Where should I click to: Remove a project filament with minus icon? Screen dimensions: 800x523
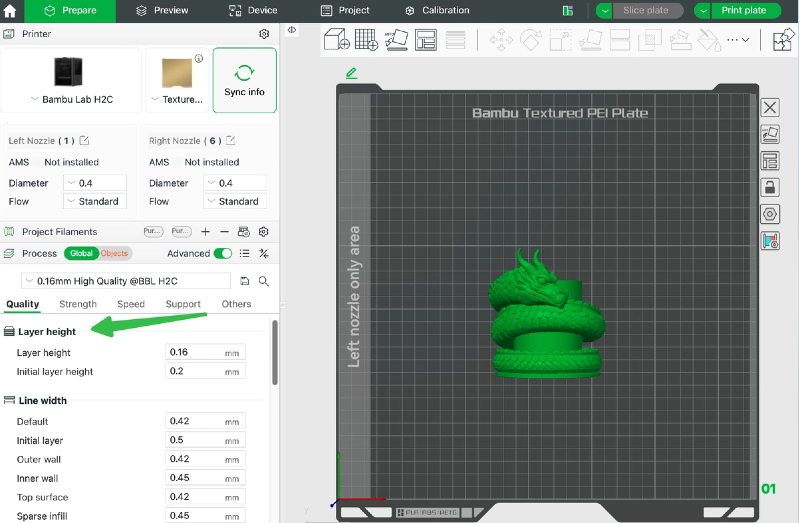coord(224,232)
